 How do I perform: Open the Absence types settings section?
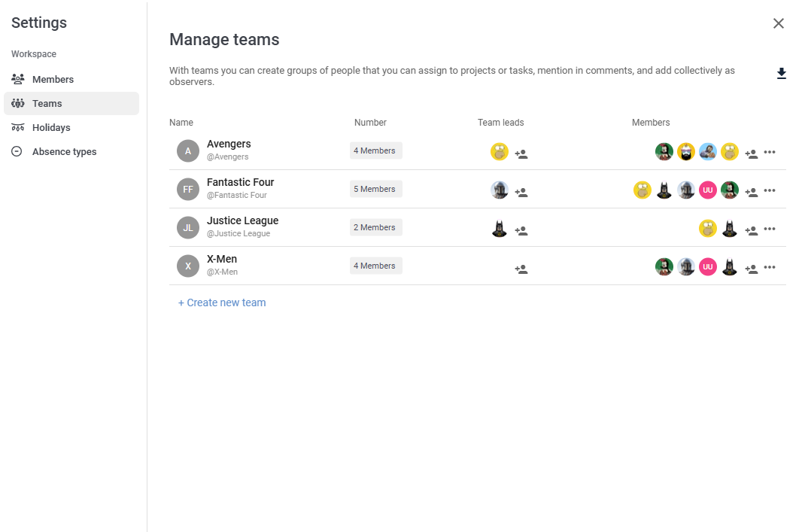(71, 151)
